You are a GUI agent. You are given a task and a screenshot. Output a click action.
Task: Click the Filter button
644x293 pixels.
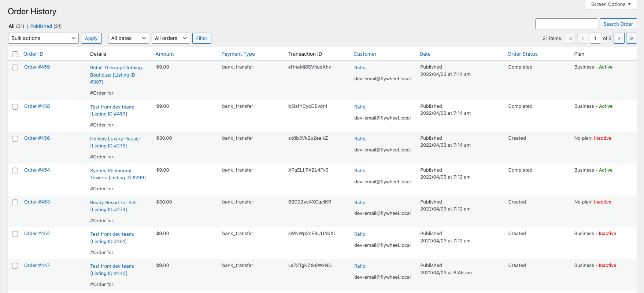(x=201, y=38)
